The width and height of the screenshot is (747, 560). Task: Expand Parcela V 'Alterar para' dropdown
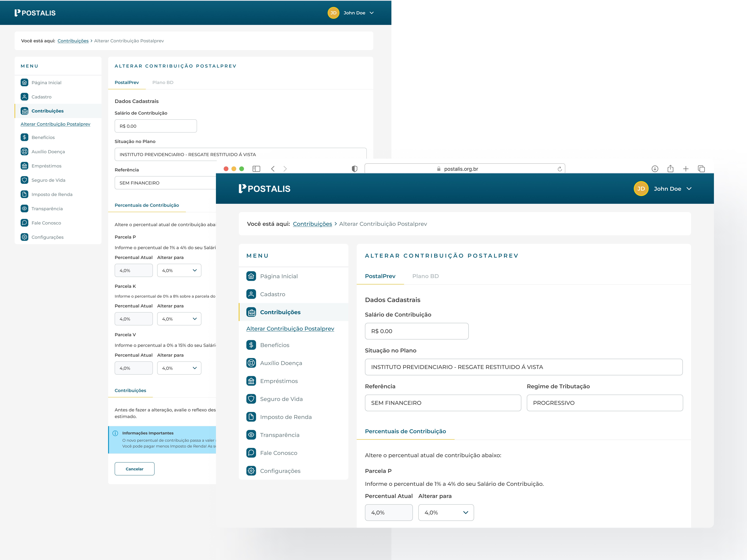click(x=179, y=368)
